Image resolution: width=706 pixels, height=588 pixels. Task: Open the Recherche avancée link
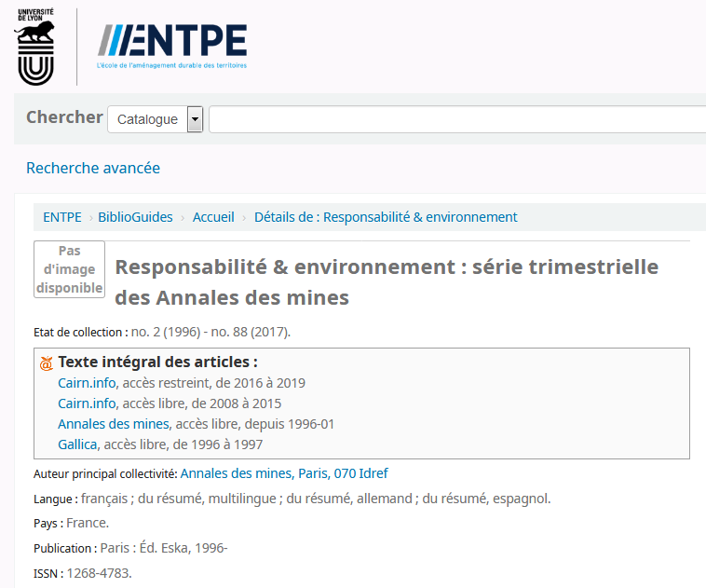(93, 168)
